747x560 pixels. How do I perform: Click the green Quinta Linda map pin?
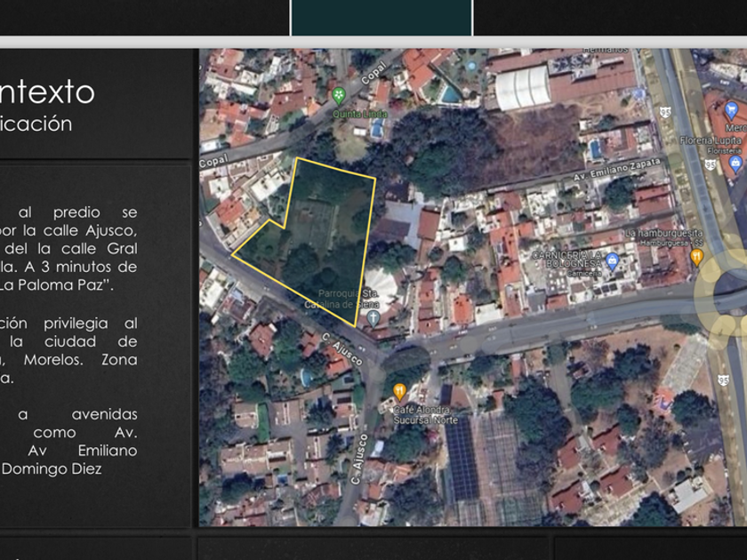(338, 95)
